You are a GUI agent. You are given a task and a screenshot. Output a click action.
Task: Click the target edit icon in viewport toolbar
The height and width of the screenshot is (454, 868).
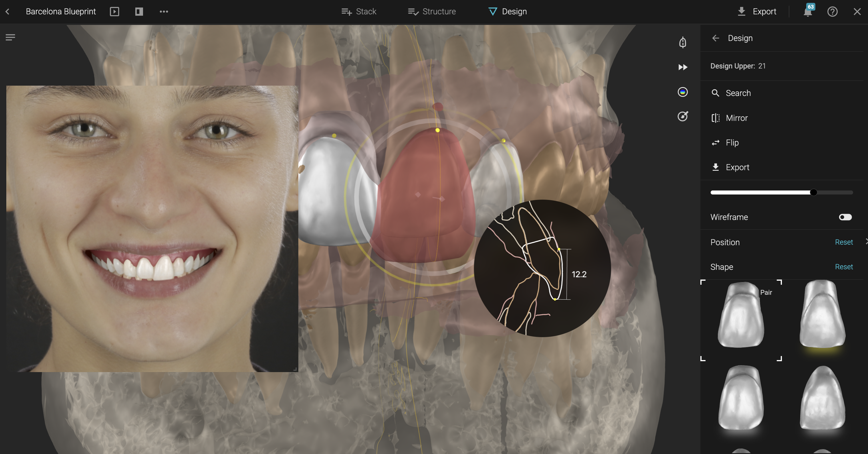coord(683,116)
